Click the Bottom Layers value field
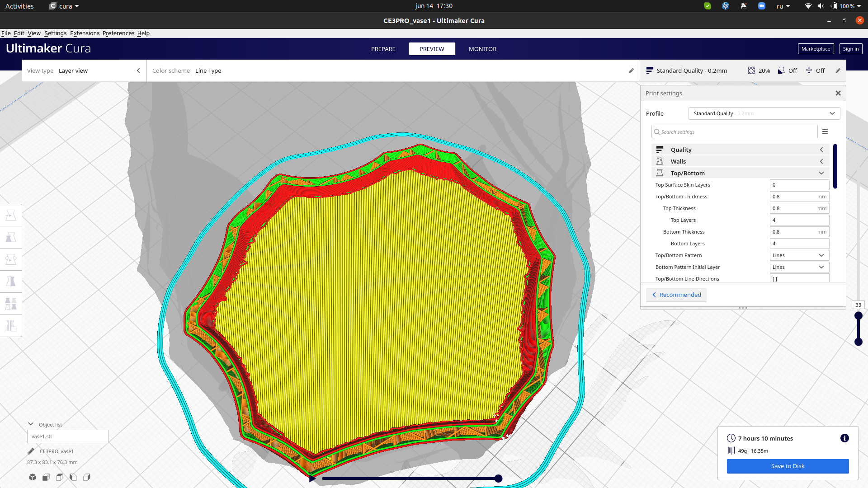The height and width of the screenshot is (488, 868). (799, 244)
